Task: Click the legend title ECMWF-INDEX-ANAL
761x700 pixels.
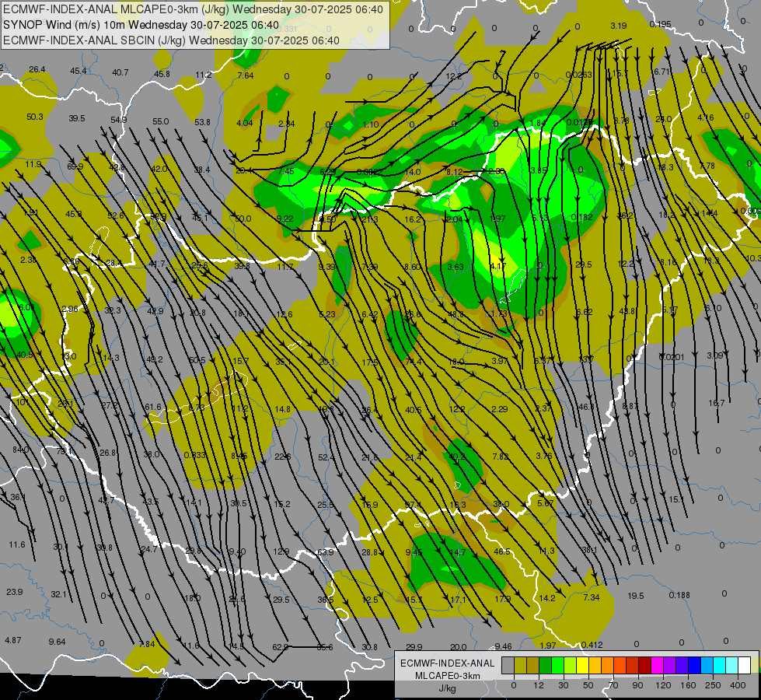Action: pyautogui.click(x=447, y=663)
